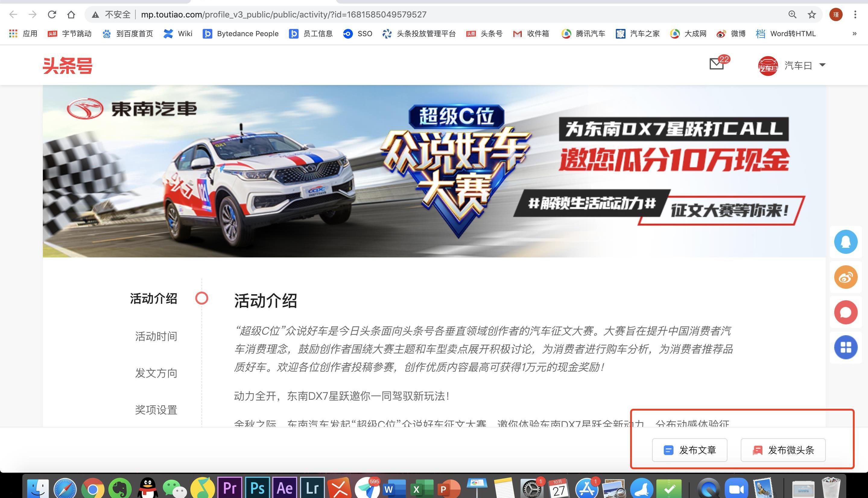The width and height of the screenshot is (868, 498).
Task: Select 奖项设置 in the side navigation
Action: click(156, 409)
